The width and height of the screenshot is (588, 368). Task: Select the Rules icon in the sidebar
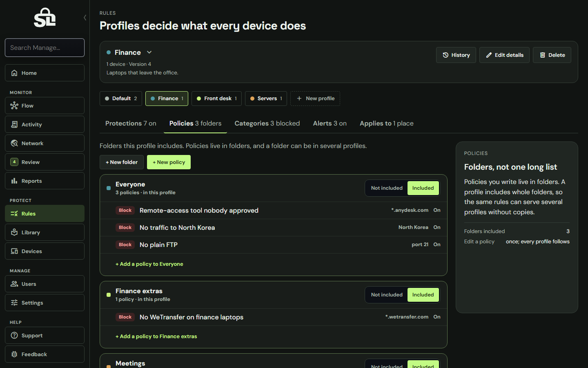click(14, 213)
